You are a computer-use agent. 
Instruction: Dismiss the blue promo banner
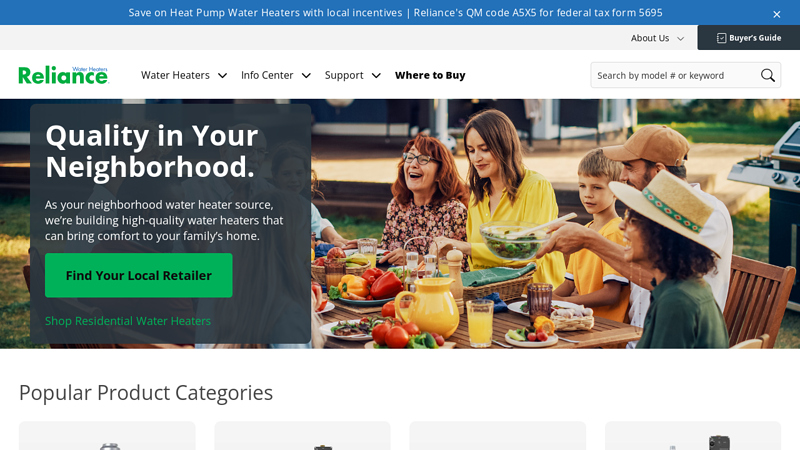point(777,14)
